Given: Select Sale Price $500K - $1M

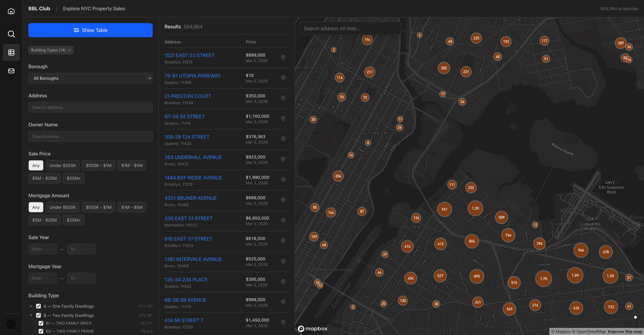Looking at the screenshot, I should tap(99, 166).
